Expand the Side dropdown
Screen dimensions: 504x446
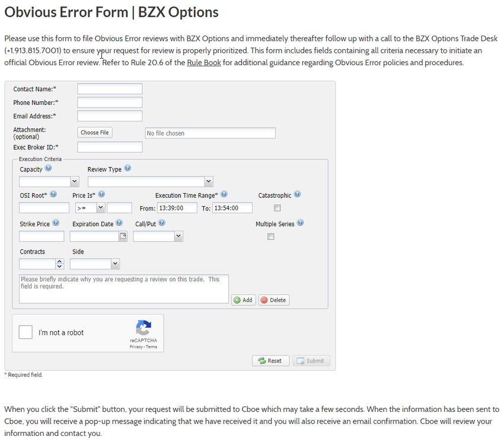(x=116, y=264)
